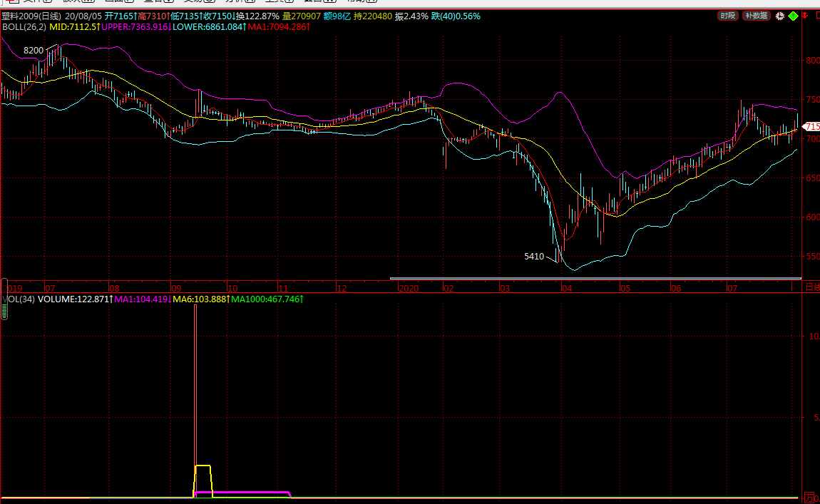
Task: Click the green diamond icon
Action: (793, 16)
